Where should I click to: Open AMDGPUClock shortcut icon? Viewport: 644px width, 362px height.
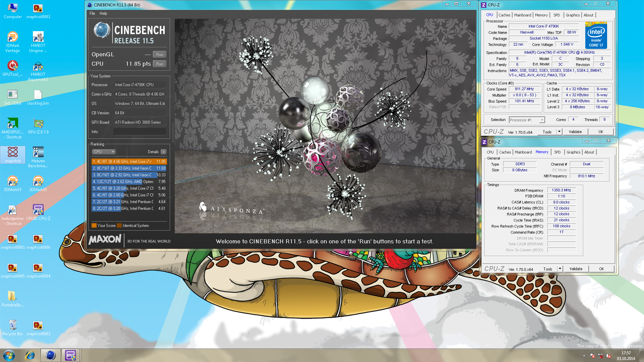13,128
